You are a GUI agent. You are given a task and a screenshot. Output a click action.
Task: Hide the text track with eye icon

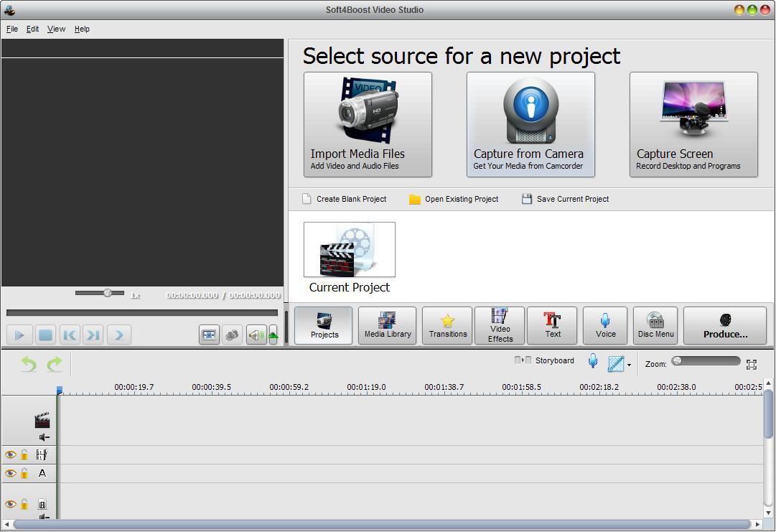pos(10,473)
